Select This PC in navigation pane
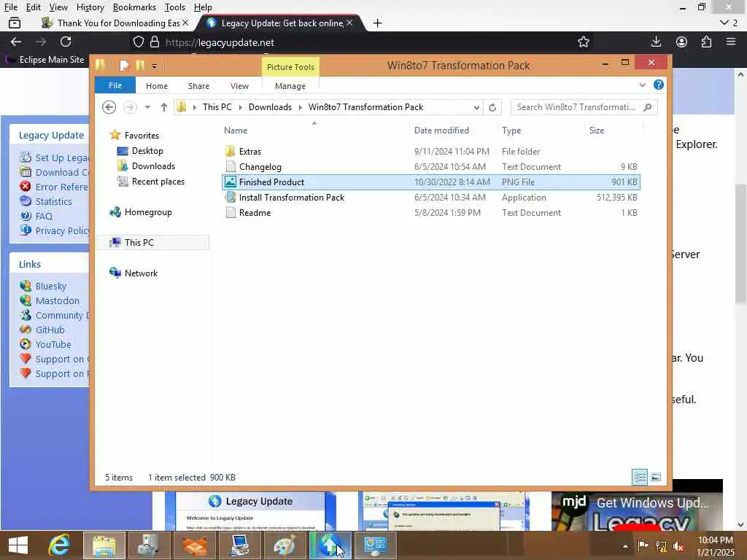This screenshot has height=560, width=747. coord(139,242)
